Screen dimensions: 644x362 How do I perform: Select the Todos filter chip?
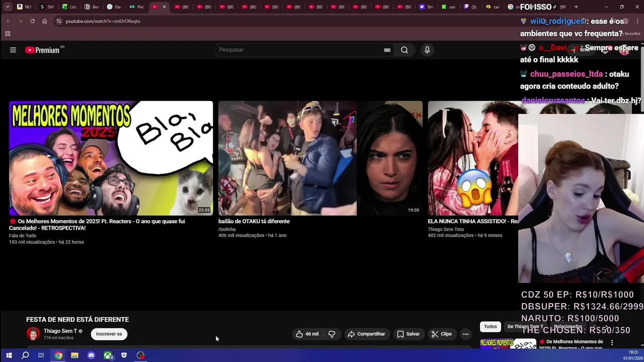tap(491, 326)
